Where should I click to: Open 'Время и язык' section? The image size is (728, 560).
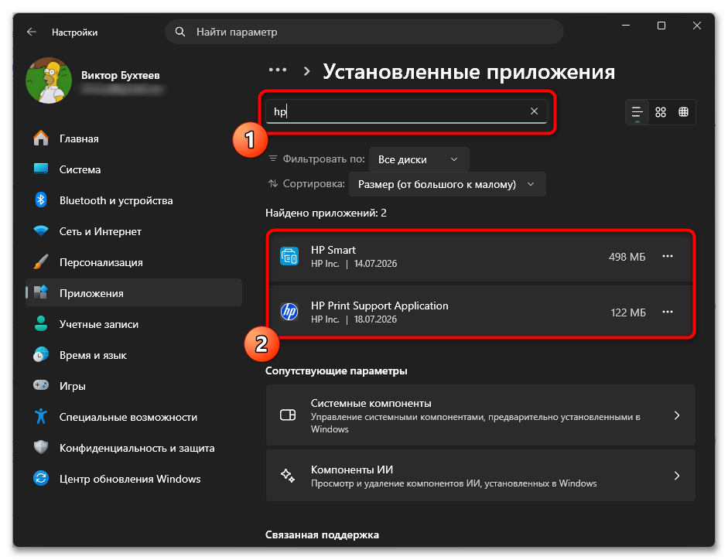134,355
